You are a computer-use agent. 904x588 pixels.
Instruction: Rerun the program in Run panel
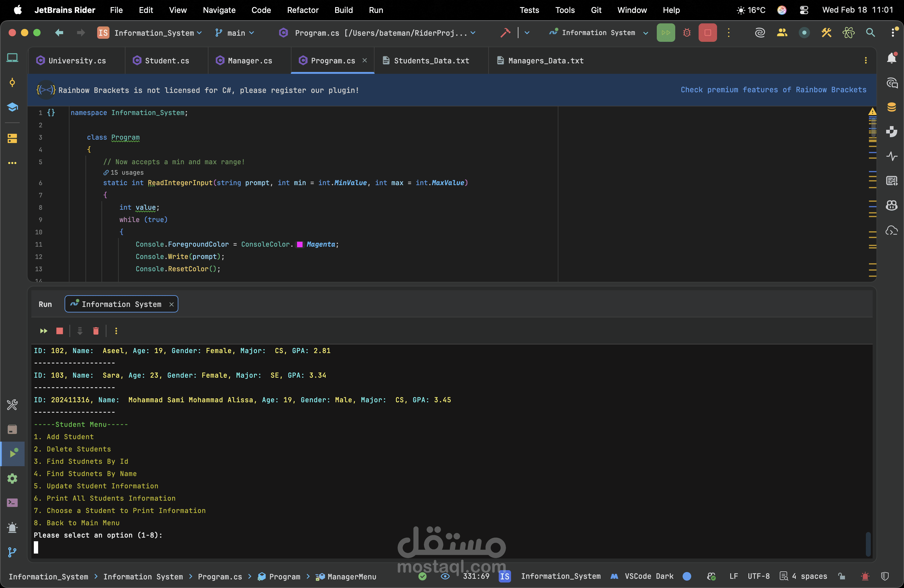[x=44, y=331]
